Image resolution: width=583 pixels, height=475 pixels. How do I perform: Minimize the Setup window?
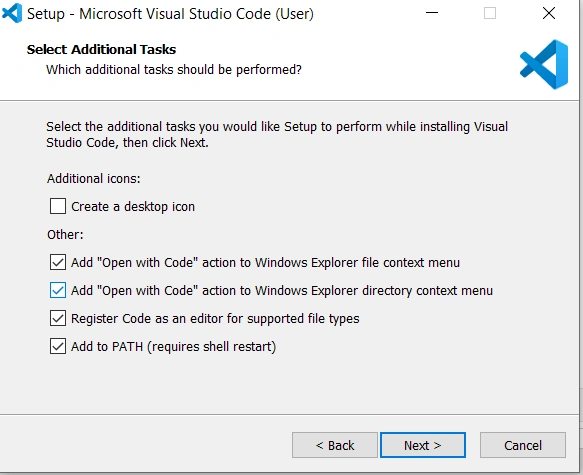pyautogui.click(x=432, y=13)
